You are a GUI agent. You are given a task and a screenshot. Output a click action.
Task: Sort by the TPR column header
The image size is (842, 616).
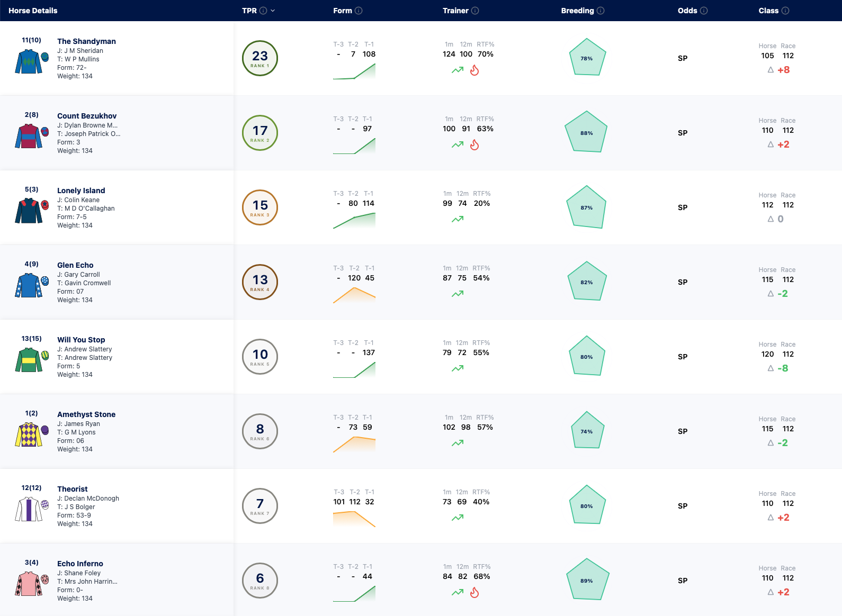249,11
